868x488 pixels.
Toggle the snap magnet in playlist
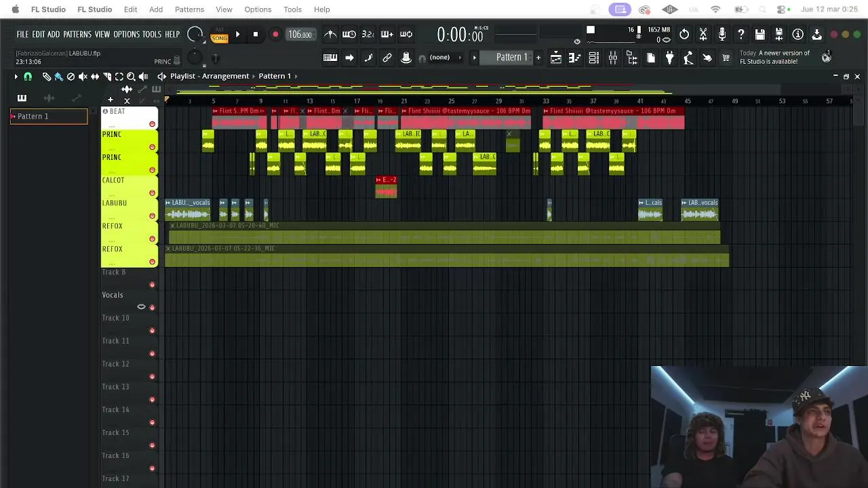[28, 77]
